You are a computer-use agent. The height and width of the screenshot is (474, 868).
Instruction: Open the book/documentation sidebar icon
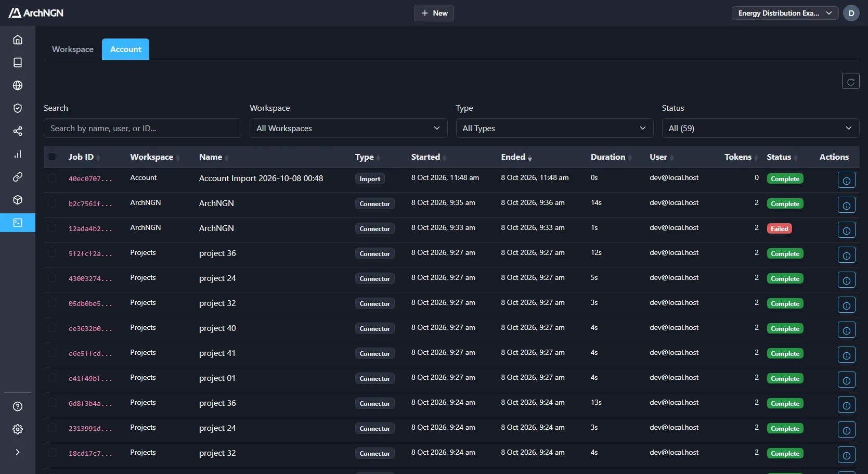pyautogui.click(x=18, y=62)
